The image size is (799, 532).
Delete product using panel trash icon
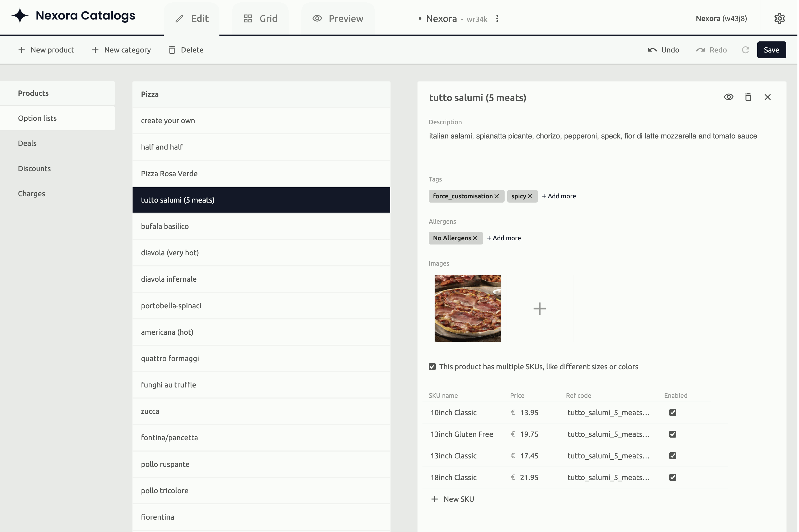pyautogui.click(x=748, y=97)
